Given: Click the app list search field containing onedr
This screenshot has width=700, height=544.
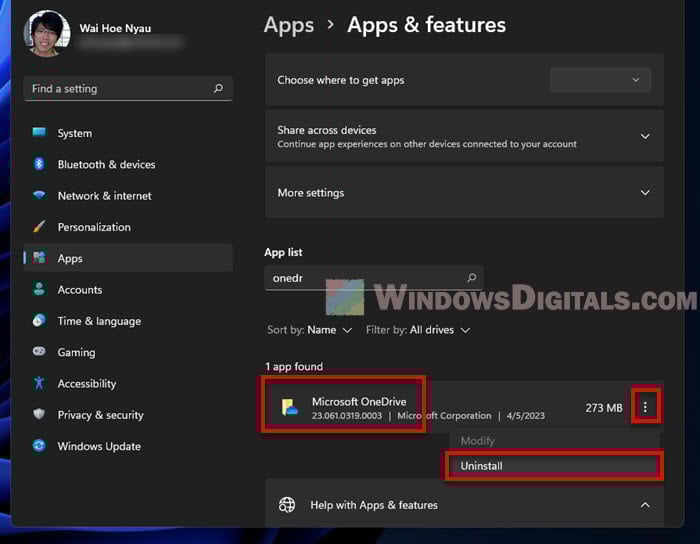Looking at the screenshot, I should [374, 278].
